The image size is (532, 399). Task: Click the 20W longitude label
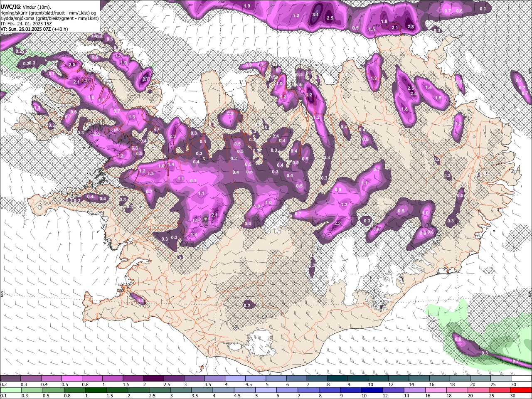pyautogui.click(x=221, y=2)
